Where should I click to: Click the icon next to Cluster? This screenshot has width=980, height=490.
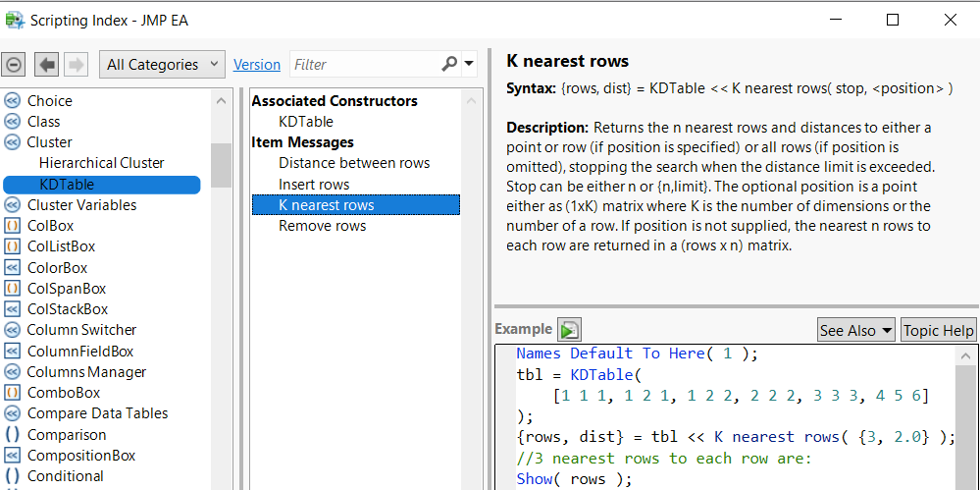[12, 142]
